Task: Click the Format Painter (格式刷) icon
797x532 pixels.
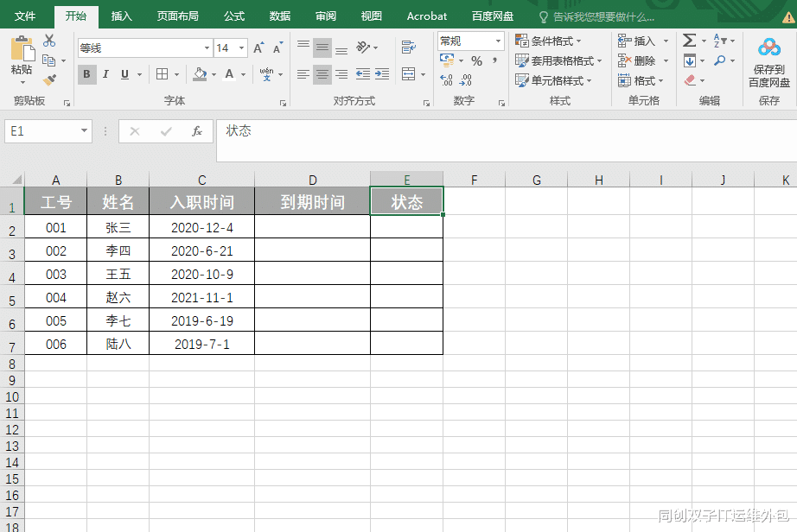Action: pyautogui.click(x=49, y=80)
